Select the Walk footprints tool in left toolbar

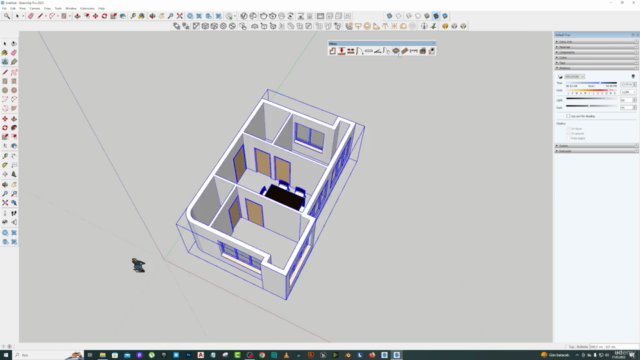click(14, 213)
